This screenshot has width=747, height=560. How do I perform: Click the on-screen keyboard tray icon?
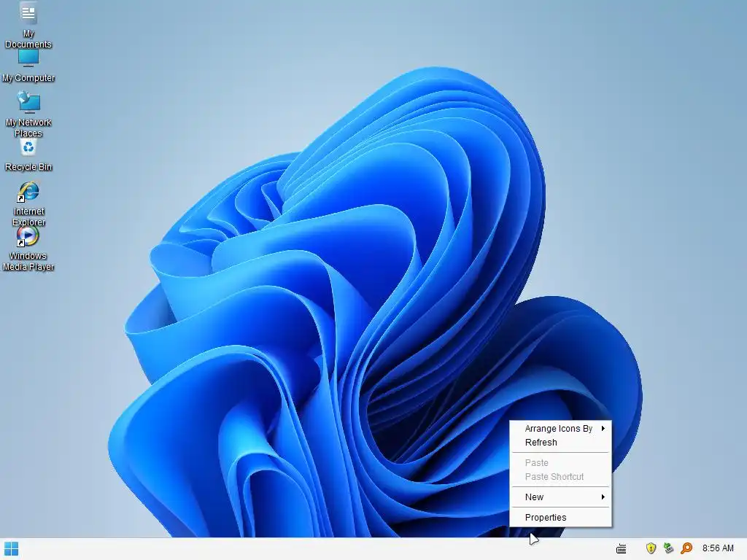(622, 548)
